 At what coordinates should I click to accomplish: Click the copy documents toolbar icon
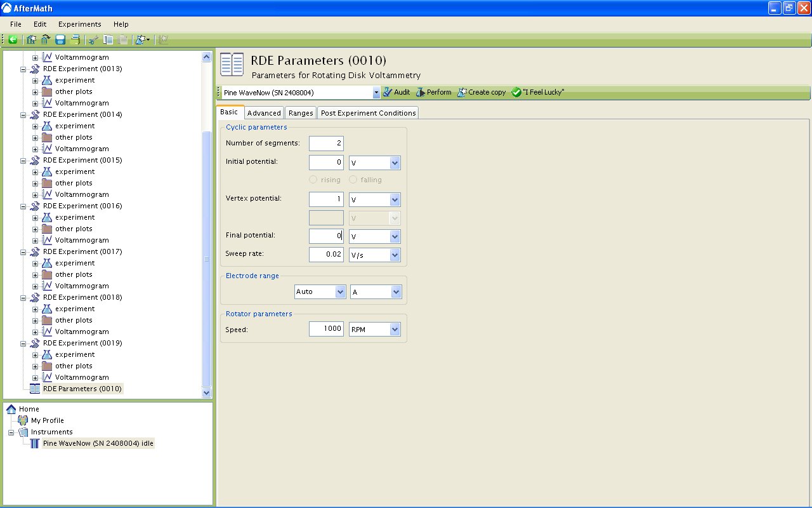pyautogui.click(x=108, y=39)
